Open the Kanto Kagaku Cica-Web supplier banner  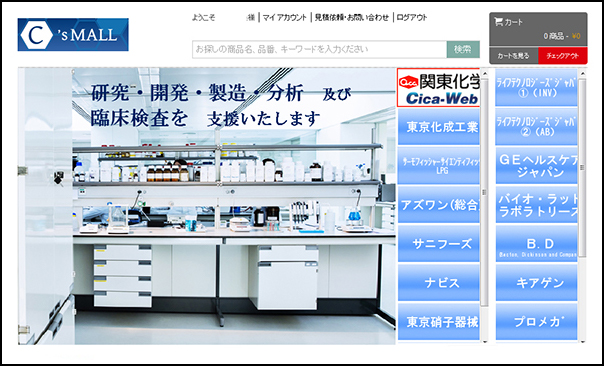tap(438, 88)
